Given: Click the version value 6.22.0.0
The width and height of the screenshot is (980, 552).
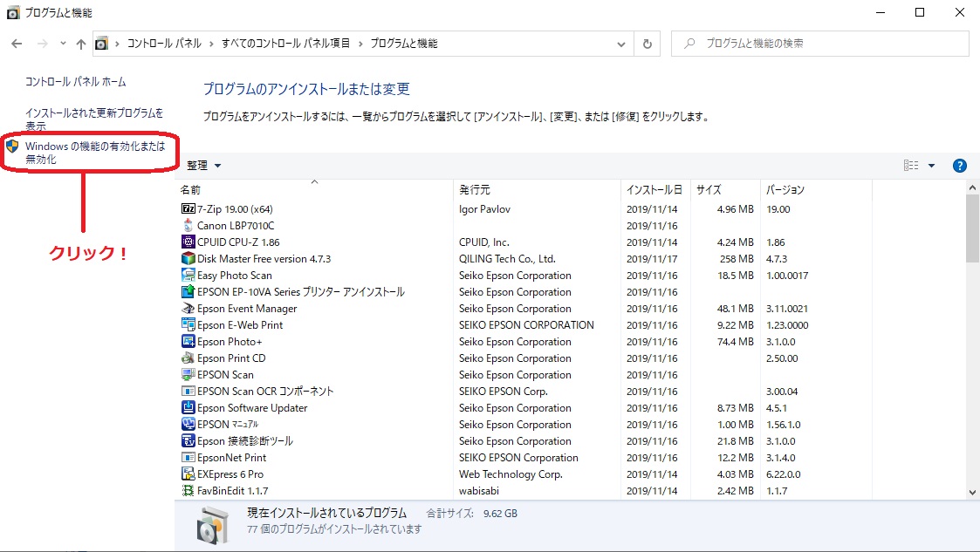Looking at the screenshot, I should tap(783, 474).
